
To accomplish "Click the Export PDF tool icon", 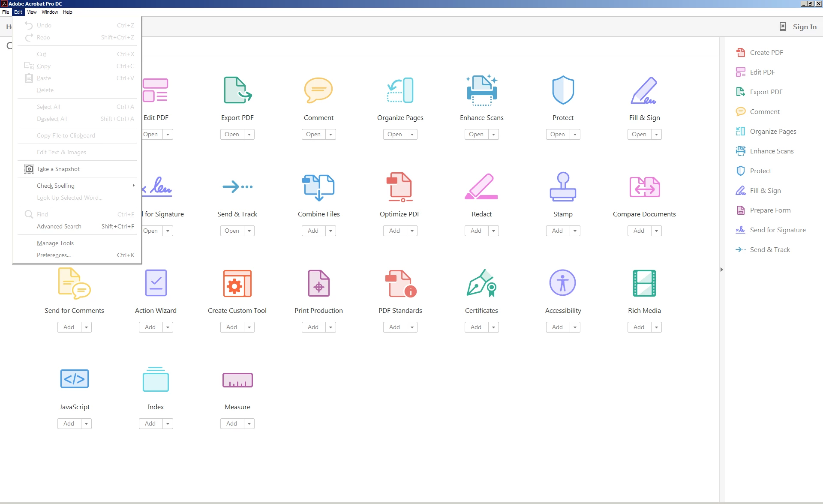I will click(x=237, y=90).
